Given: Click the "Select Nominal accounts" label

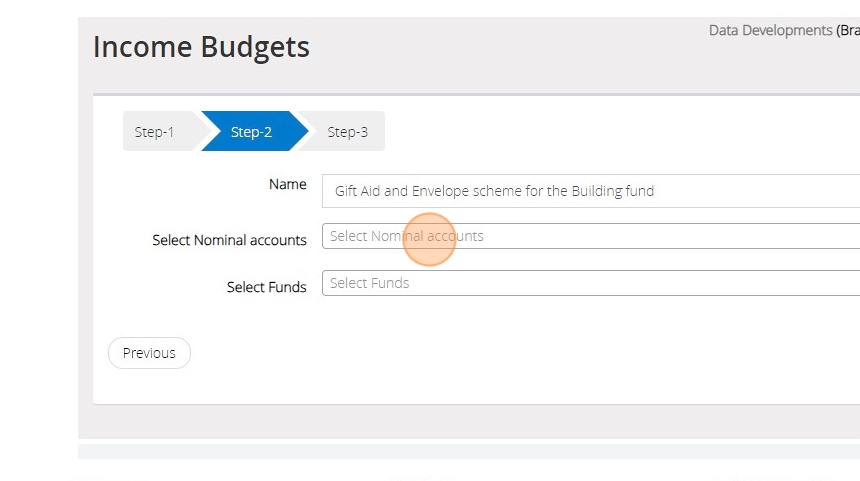Looking at the screenshot, I should (x=229, y=240).
